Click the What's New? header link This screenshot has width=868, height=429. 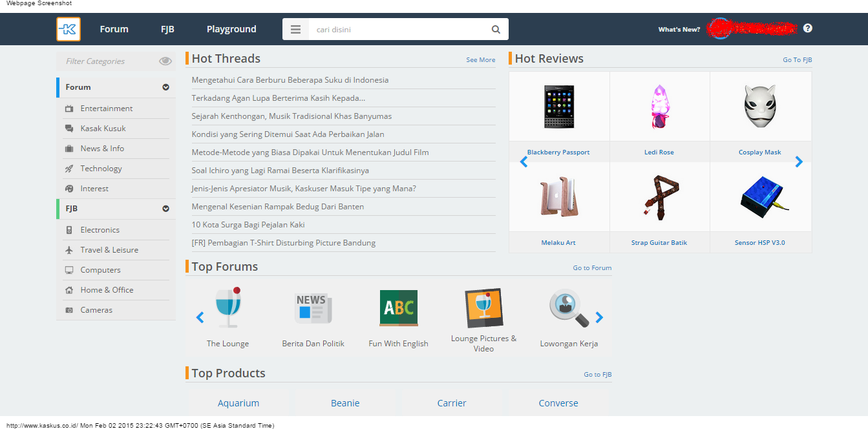tap(679, 30)
